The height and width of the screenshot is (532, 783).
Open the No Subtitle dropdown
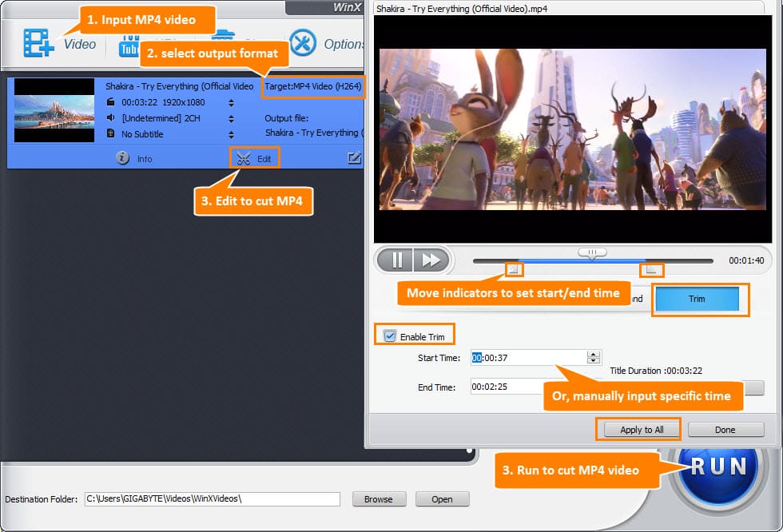(x=231, y=135)
